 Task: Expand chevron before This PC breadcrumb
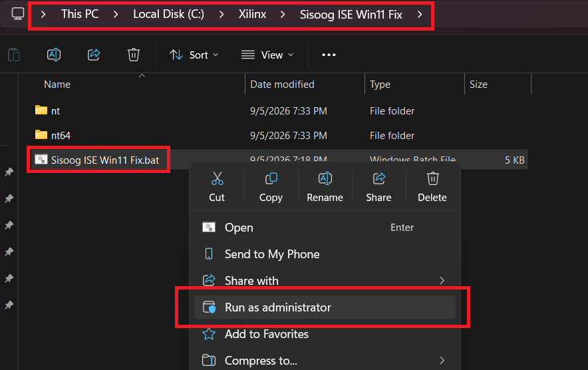pyautogui.click(x=43, y=15)
